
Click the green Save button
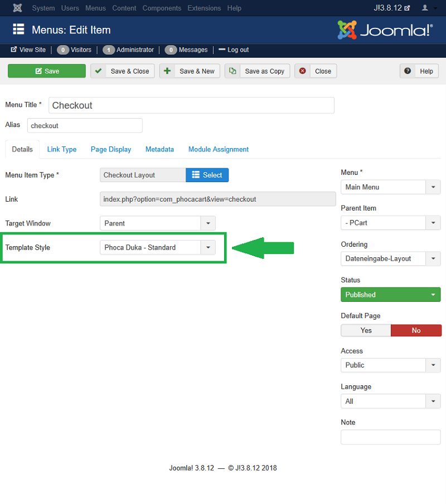(47, 71)
